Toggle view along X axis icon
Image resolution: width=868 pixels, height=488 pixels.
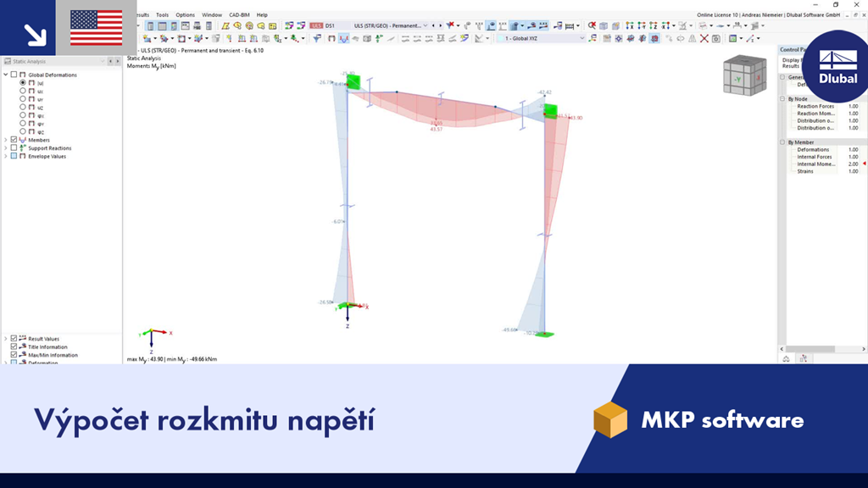click(x=630, y=25)
